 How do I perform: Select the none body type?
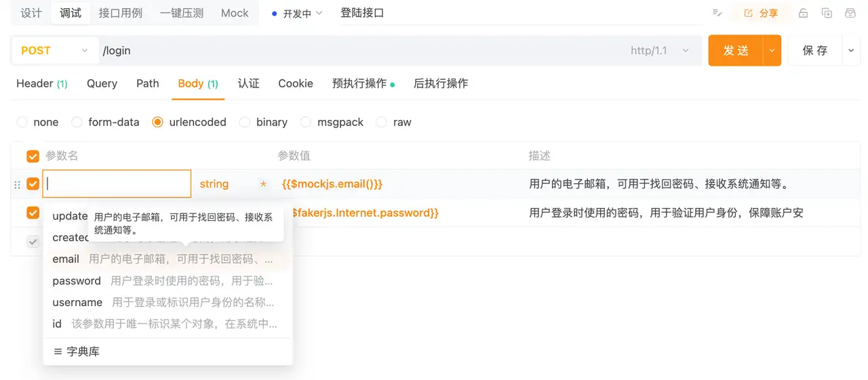(x=38, y=122)
